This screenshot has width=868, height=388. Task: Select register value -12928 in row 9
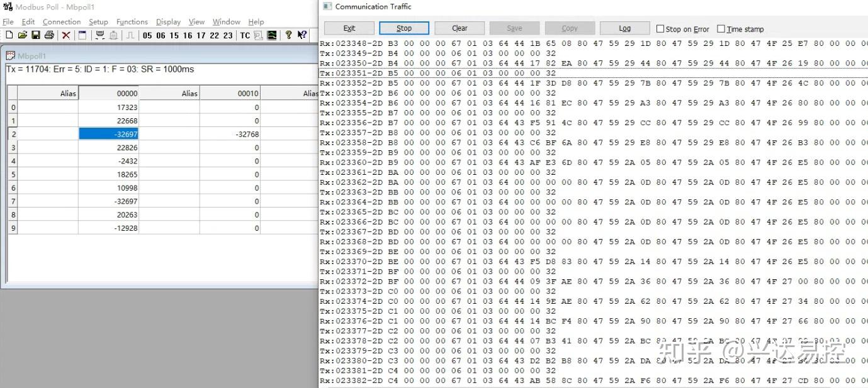(x=108, y=228)
